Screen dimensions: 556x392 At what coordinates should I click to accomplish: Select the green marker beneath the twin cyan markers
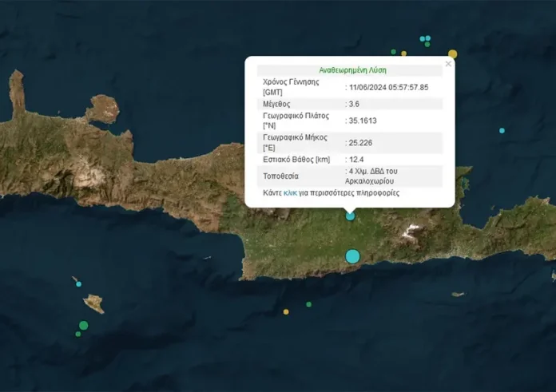[x=427, y=44]
